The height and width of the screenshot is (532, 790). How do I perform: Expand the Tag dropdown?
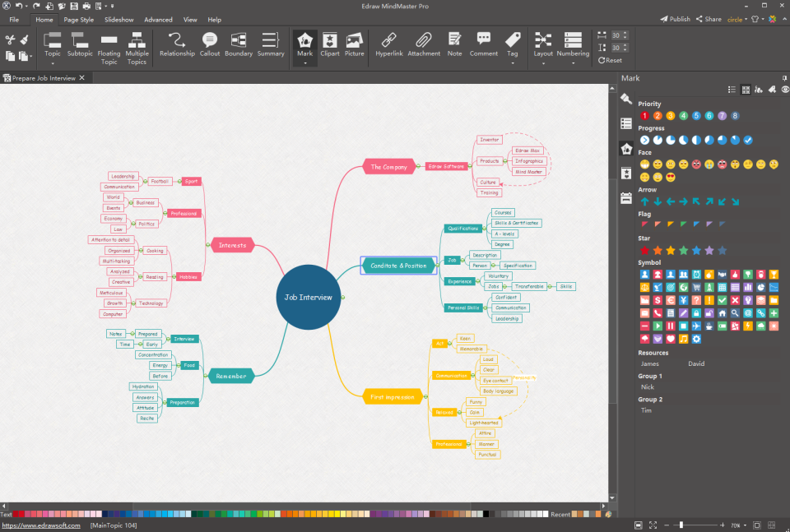click(x=513, y=63)
